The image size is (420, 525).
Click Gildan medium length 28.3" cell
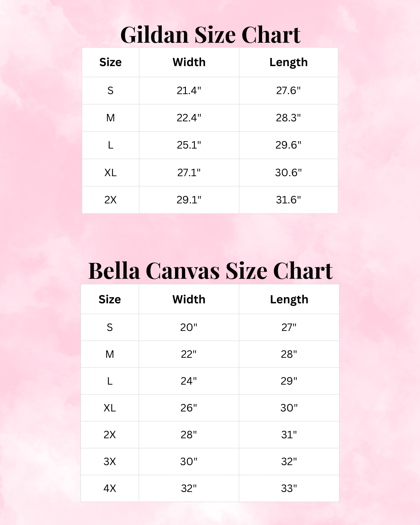coord(289,118)
